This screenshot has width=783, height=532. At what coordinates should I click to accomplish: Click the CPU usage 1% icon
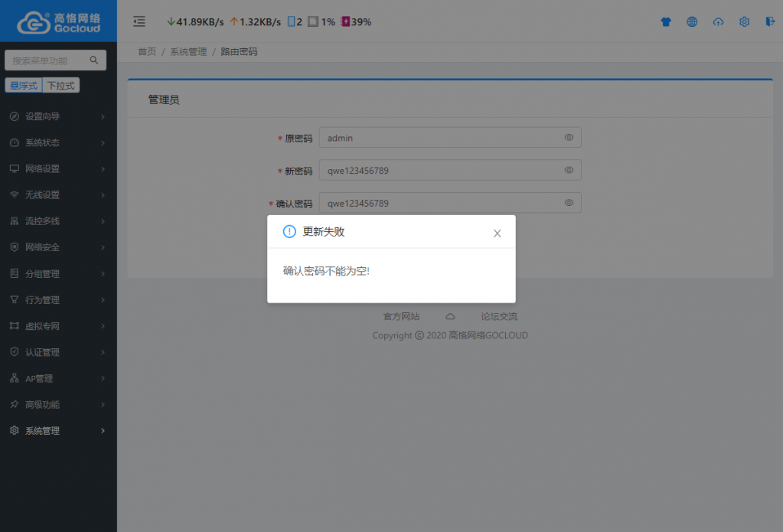(x=312, y=21)
